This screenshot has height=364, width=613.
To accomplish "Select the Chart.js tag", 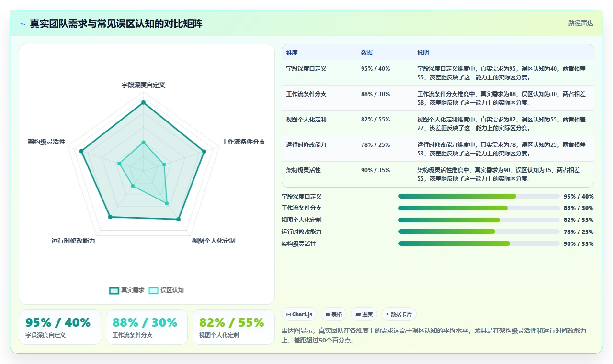I will 299,314.
